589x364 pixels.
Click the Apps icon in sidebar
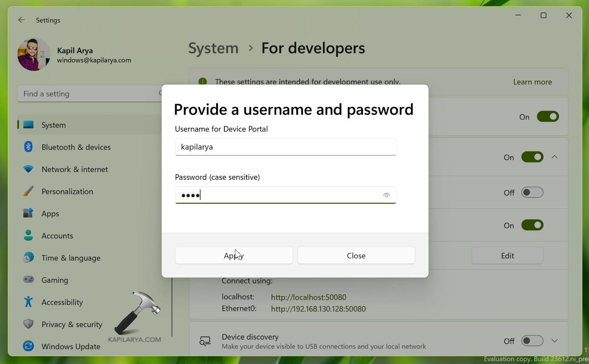[x=28, y=213]
